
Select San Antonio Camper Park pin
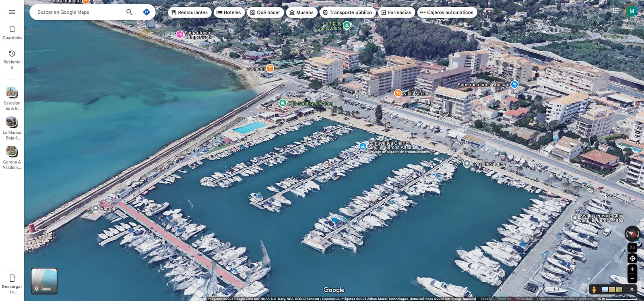(x=180, y=35)
